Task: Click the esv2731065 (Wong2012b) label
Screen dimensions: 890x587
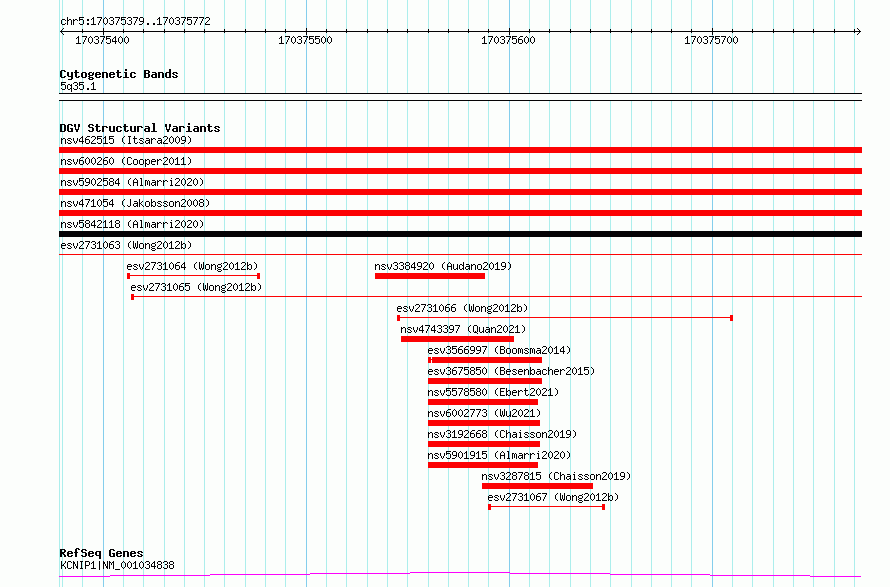Action: click(196, 287)
